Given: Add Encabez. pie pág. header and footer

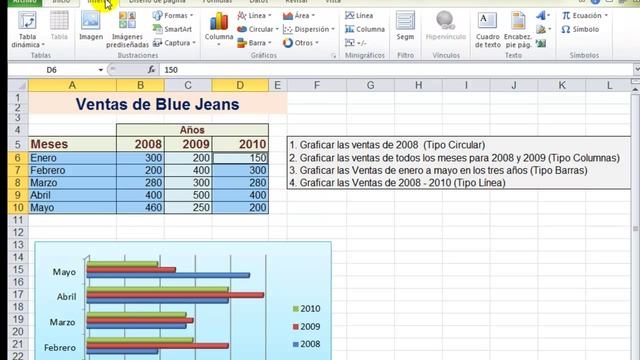Looking at the screenshot, I should pos(518,29).
